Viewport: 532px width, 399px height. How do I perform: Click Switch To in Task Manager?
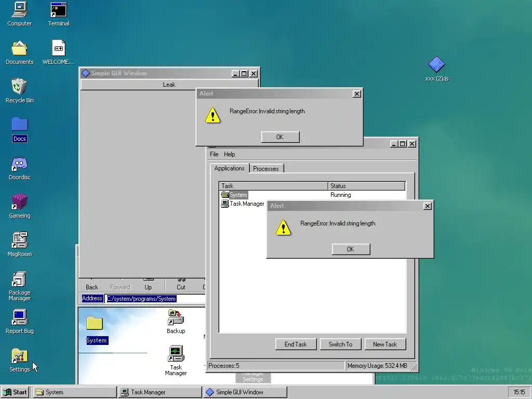tap(340, 344)
